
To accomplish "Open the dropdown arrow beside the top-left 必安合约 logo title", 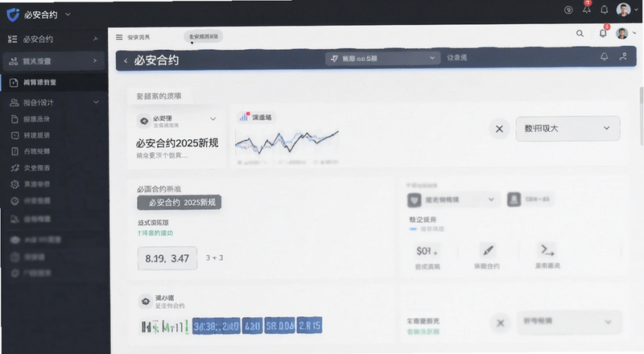I will (x=68, y=14).
